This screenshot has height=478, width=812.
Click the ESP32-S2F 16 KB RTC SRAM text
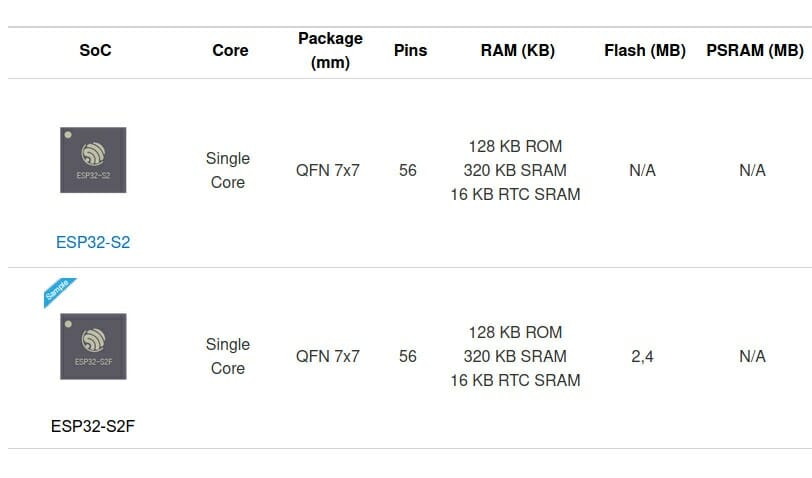coord(515,381)
